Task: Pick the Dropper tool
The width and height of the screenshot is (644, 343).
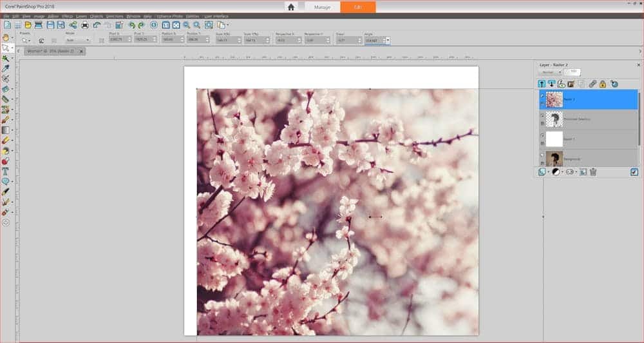Action: (x=5, y=68)
